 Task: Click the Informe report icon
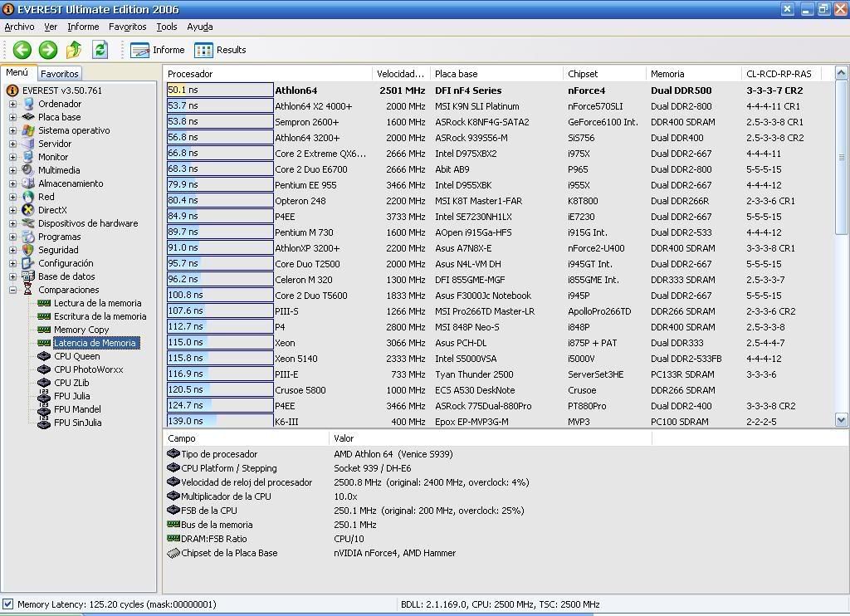tap(139, 51)
